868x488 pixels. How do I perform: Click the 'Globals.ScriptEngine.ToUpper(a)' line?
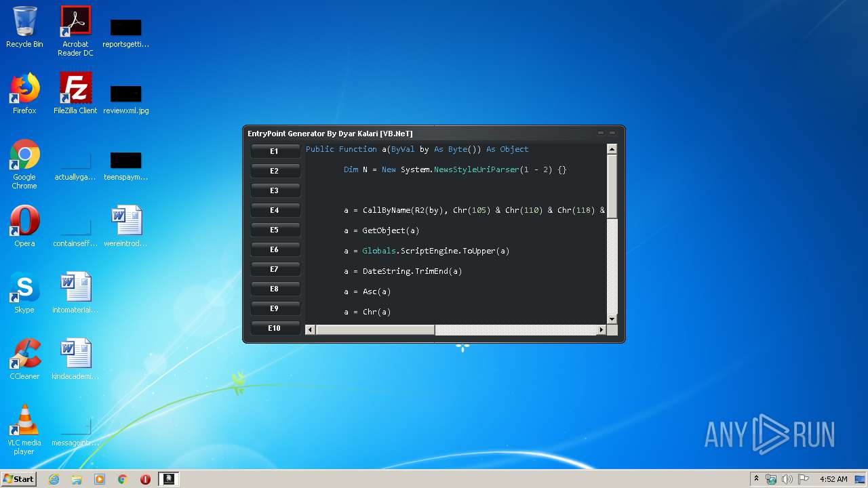(427, 251)
